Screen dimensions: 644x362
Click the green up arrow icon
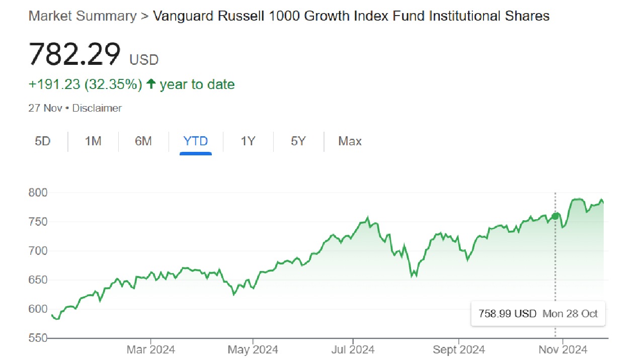[x=151, y=84]
